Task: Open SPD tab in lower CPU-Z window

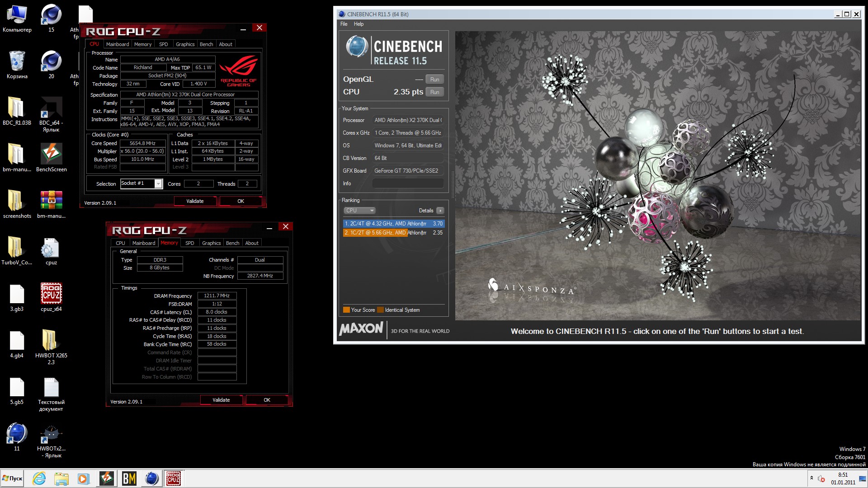Action: (x=190, y=243)
